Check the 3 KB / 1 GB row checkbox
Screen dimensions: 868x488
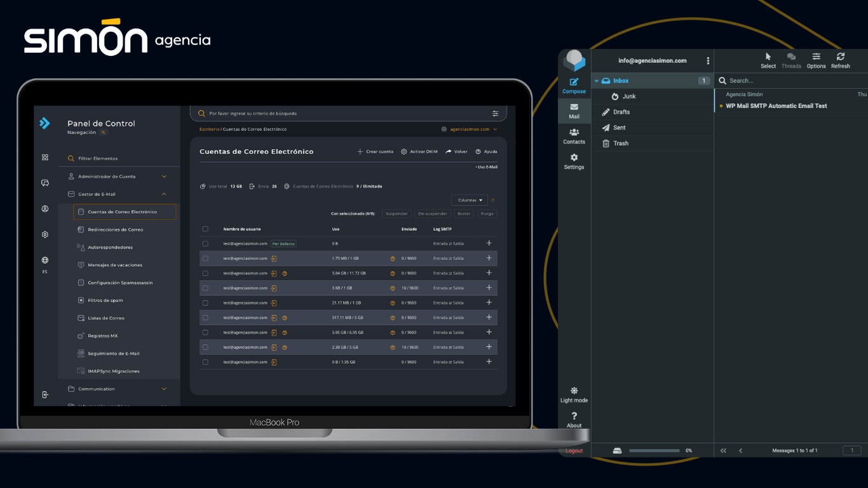(205, 288)
